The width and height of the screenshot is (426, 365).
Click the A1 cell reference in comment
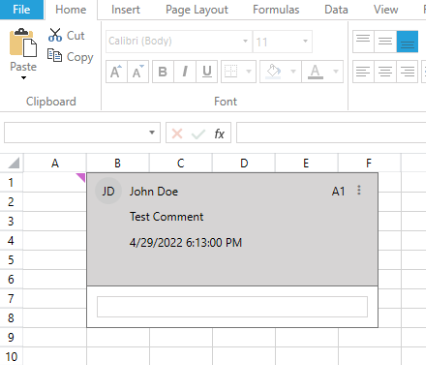(x=338, y=192)
